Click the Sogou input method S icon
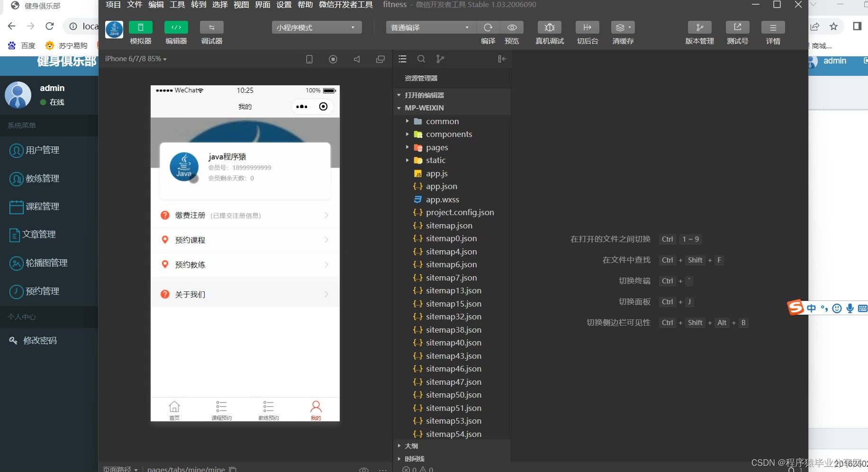 point(796,307)
